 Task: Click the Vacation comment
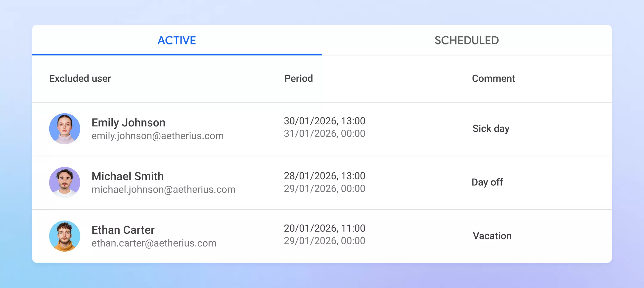[x=492, y=236]
